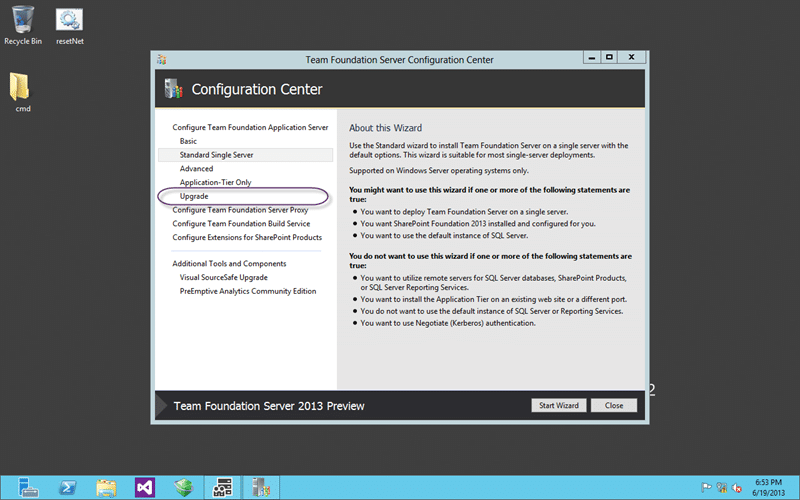
Task: Click the Team Foundation Server 2013 Preview label
Action: [x=269, y=406]
